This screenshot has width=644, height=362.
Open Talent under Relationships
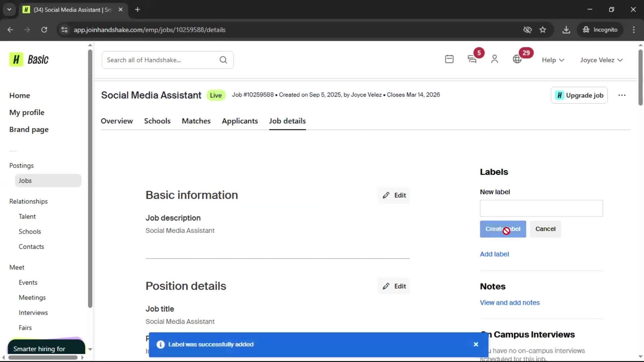(x=27, y=217)
